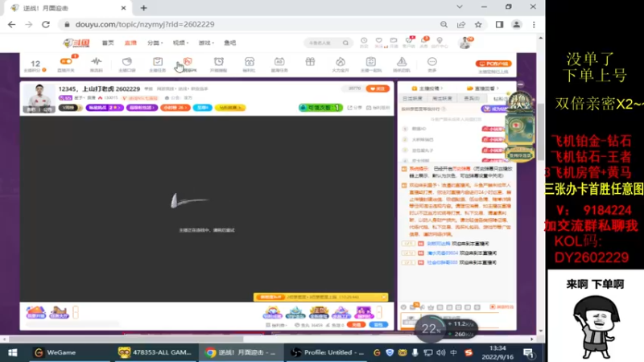Click the Chrome address bar URL
The width and height of the screenshot is (644, 362).
[145, 25]
